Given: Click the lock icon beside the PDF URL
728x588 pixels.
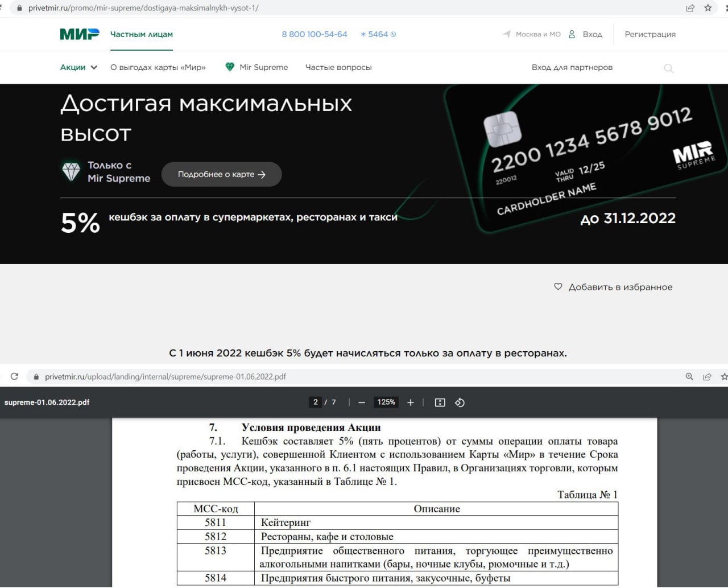Looking at the screenshot, I should pyautogui.click(x=36, y=377).
